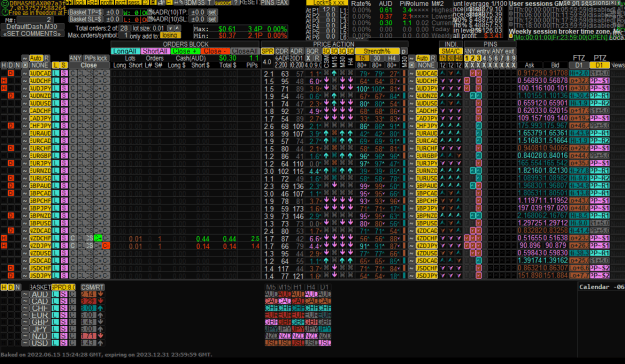625x364 pixels.
Task: Toggle Auto button in orders block header
Action: tap(36, 58)
